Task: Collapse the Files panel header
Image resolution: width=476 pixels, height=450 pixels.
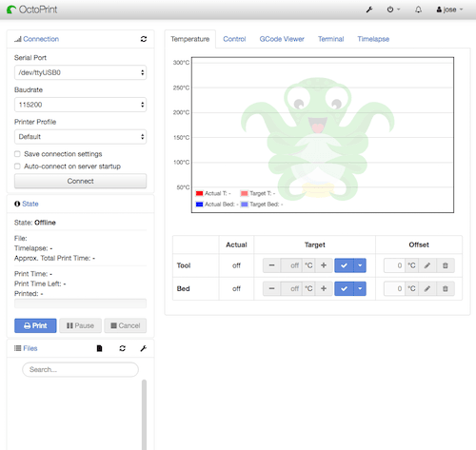Action: pyautogui.click(x=26, y=348)
